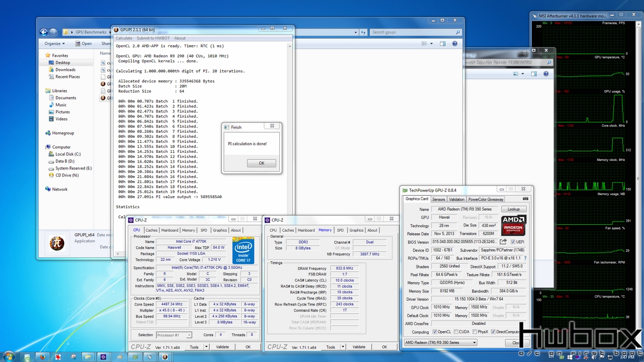This screenshot has height=362, width=644.
Task: Open the Videos library
Action: (61, 119)
